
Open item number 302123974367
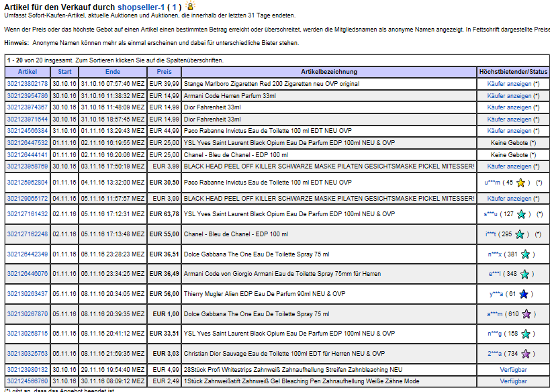point(28,107)
